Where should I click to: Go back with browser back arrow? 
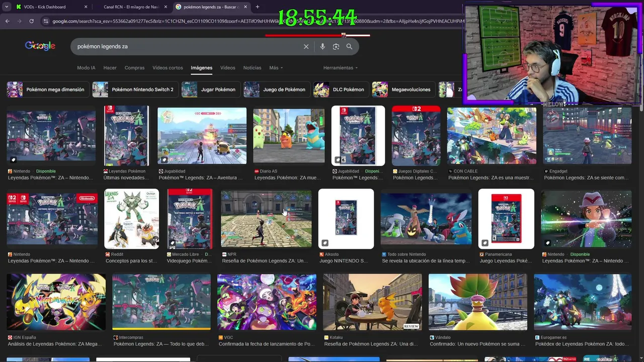[x=8, y=21]
